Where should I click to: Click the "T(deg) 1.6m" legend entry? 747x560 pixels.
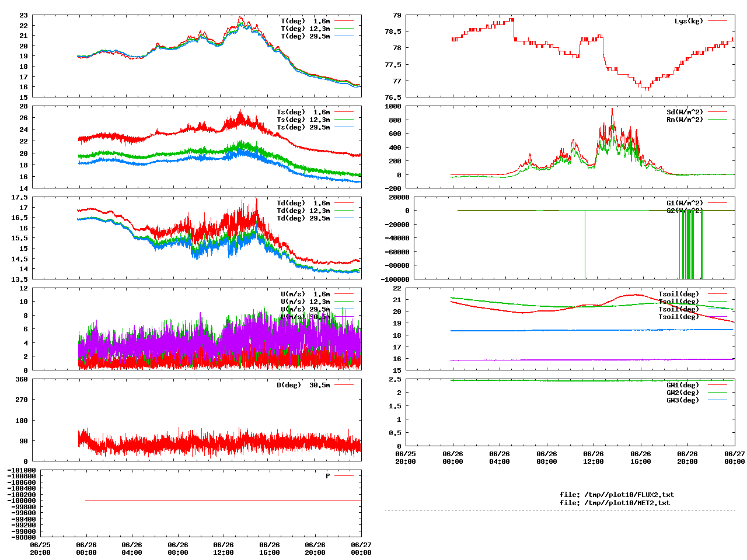(x=305, y=21)
